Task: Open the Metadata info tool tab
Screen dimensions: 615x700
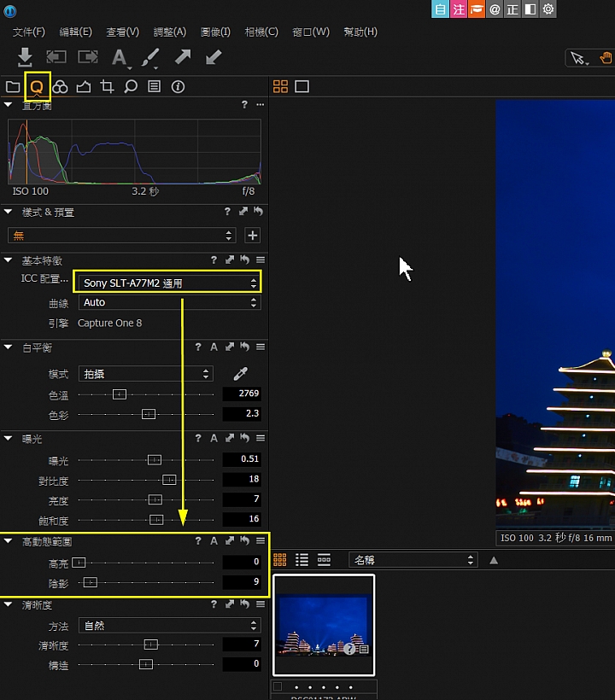Action: point(178,86)
